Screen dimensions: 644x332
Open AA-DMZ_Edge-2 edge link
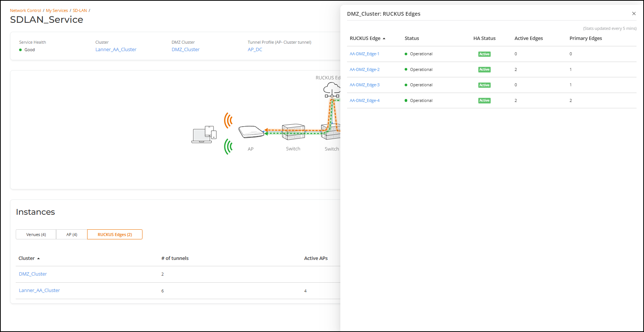pyautogui.click(x=364, y=69)
